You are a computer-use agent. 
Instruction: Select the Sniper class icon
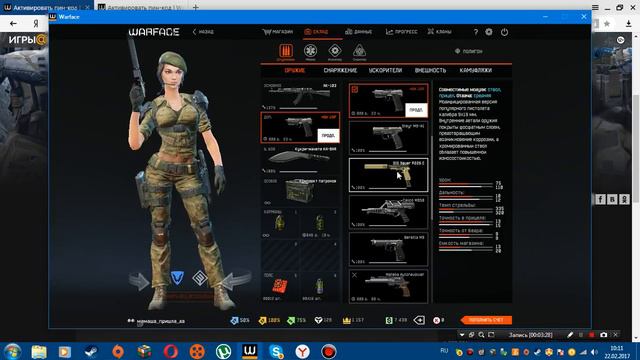pos(359,52)
